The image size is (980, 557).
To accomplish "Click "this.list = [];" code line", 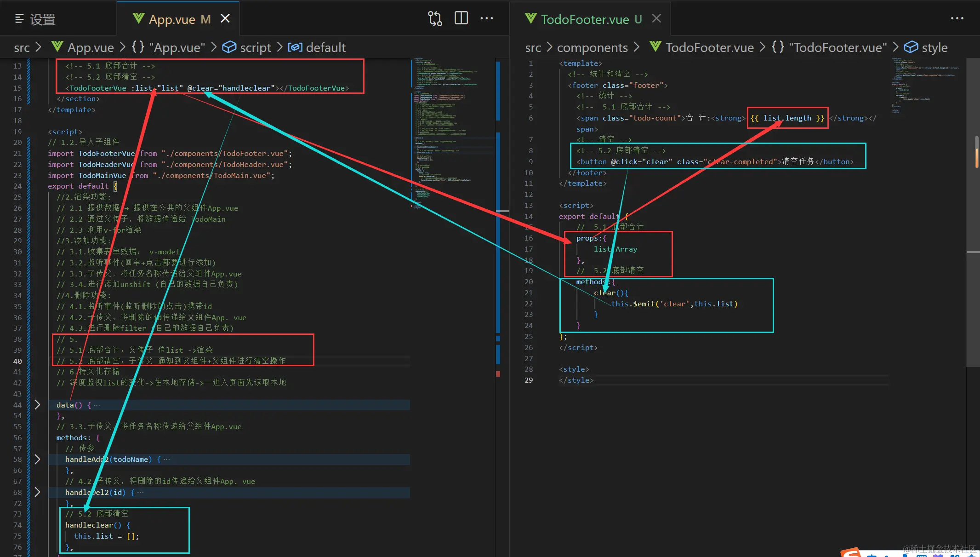I will coord(107,536).
